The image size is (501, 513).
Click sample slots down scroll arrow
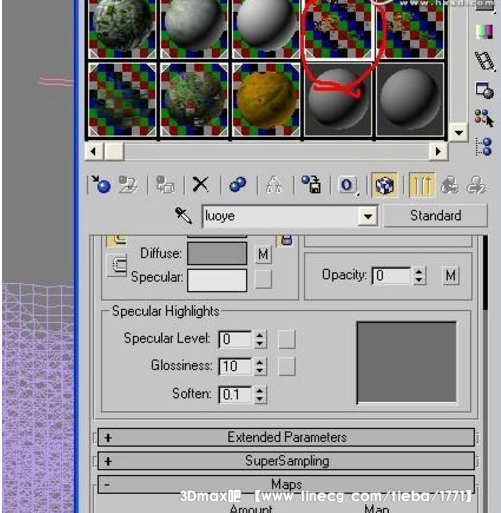(x=459, y=133)
